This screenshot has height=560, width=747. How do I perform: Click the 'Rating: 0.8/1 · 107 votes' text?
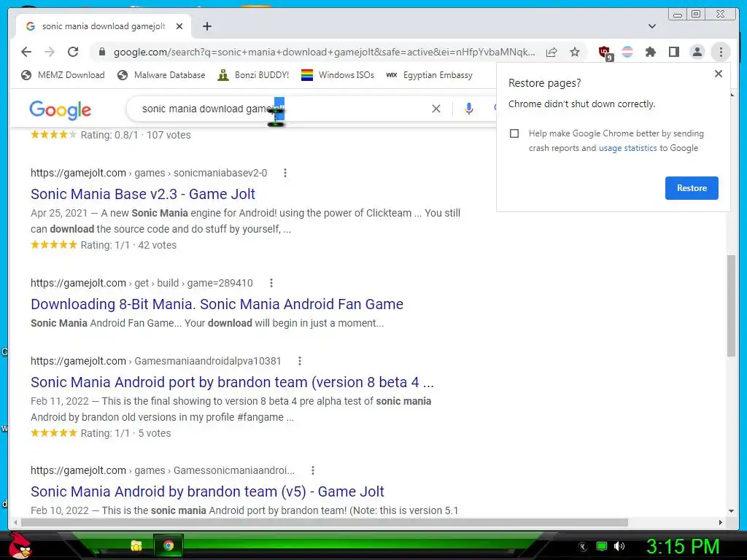pos(136,135)
